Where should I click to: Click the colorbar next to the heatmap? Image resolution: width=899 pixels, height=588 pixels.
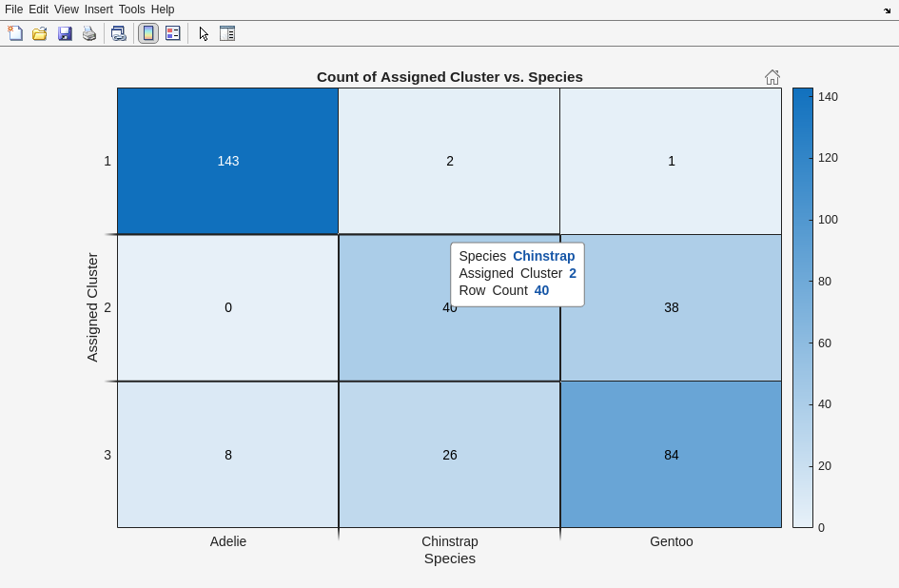click(802, 307)
